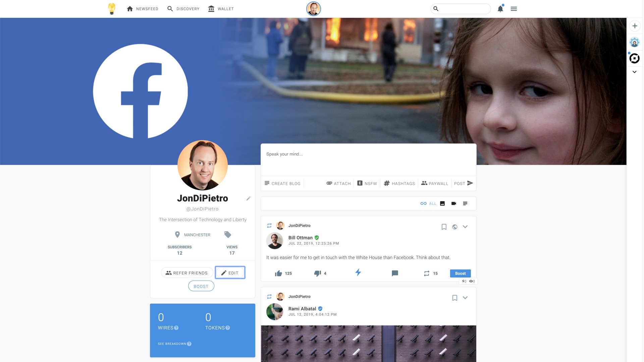This screenshot has width=644, height=362.
Task: Filter the feed by blogs
Action: point(465,203)
